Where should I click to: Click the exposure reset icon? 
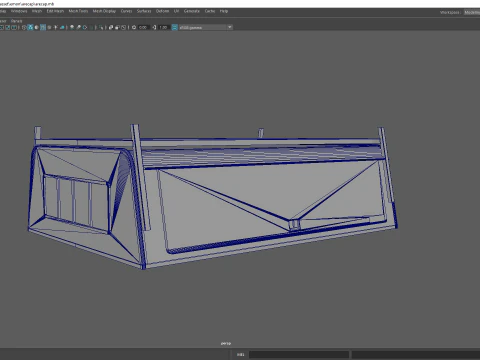pyautogui.click(x=134, y=27)
